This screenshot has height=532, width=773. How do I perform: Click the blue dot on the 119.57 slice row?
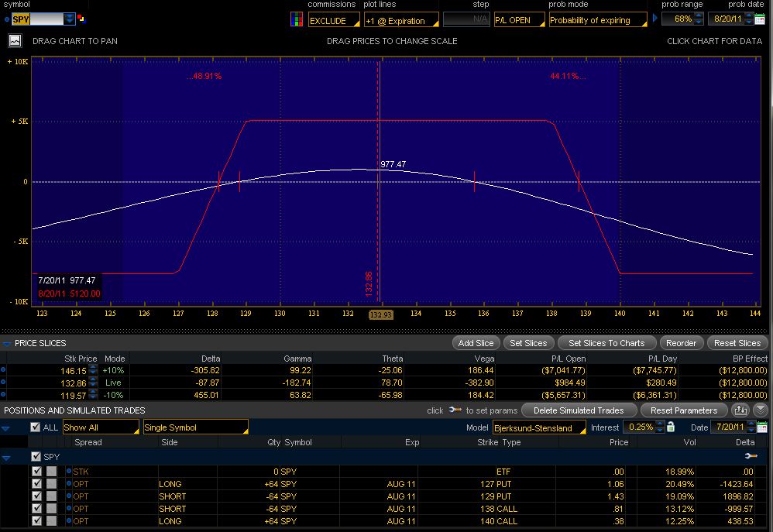coord(3,394)
